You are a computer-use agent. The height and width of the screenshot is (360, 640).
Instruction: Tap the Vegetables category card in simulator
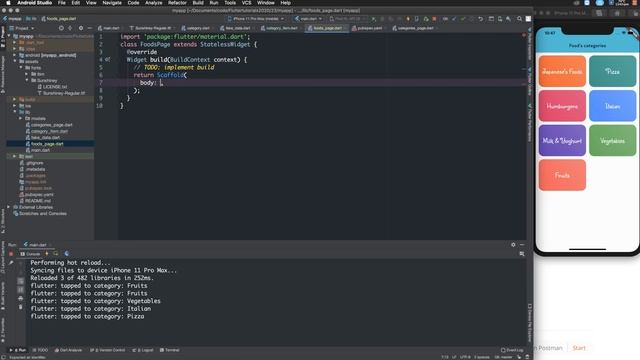pyautogui.click(x=612, y=141)
